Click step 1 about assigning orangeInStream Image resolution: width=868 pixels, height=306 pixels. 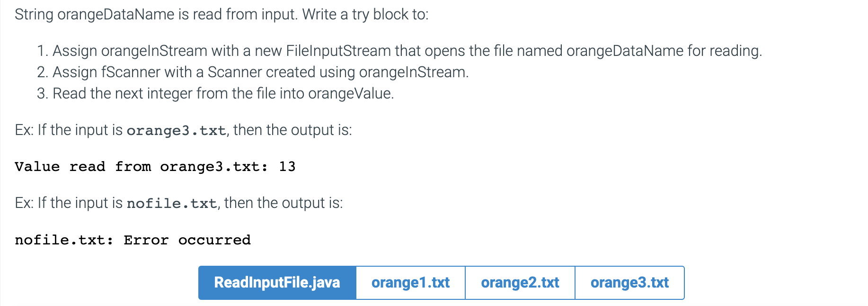tap(399, 51)
